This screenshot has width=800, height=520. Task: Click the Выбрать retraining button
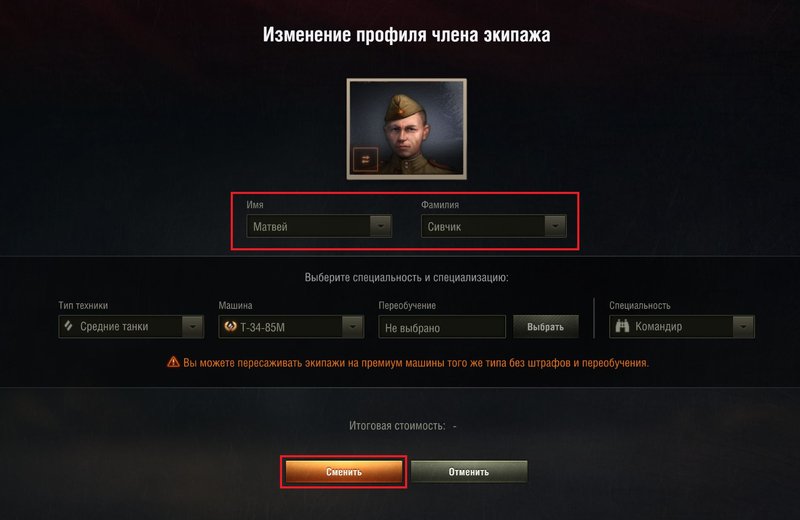(x=545, y=327)
